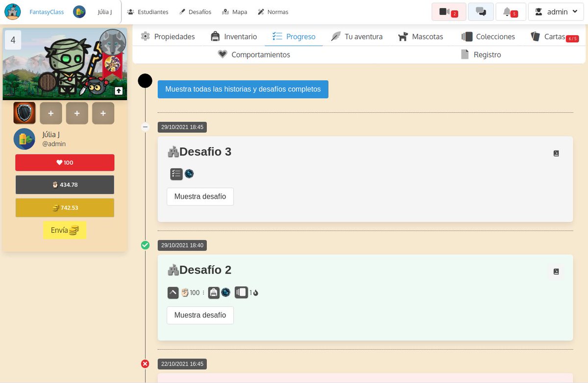Image resolution: width=588 pixels, height=383 pixels.
Task: Open the notifications bell showing 5 alerts
Action: (x=510, y=11)
